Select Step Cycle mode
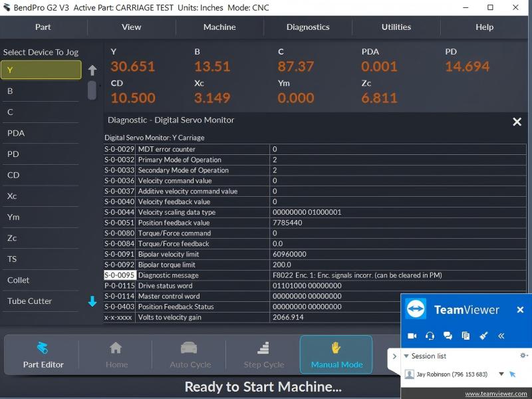The height and width of the screenshot is (399, 532). pyautogui.click(x=263, y=354)
